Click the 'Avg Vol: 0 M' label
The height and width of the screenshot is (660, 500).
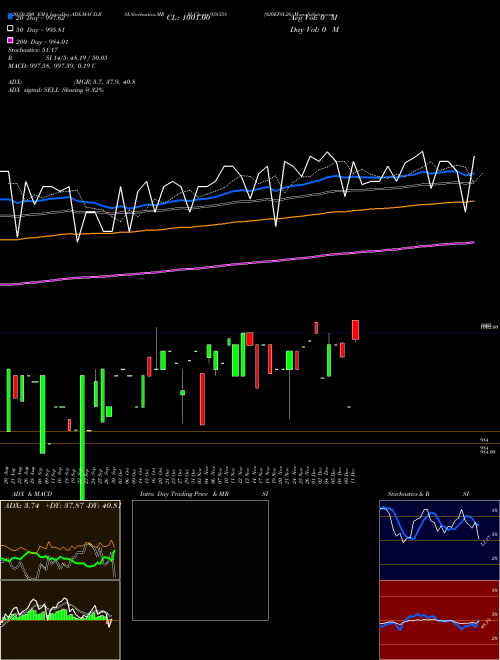point(314,18)
